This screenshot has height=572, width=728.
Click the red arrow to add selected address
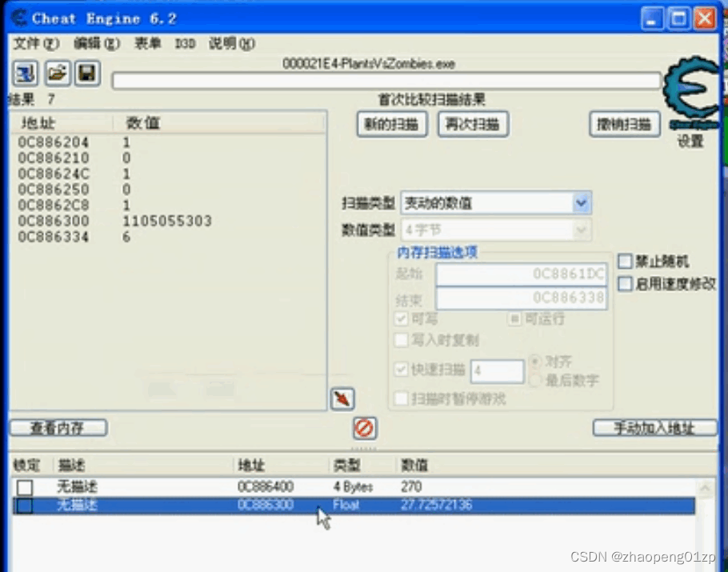(x=342, y=398)
